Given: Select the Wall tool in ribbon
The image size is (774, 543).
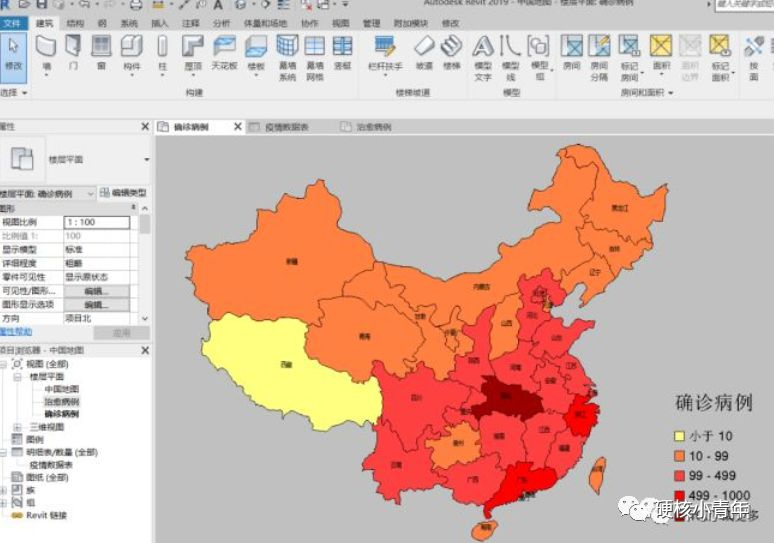Looking at the screenshot, I should tap(46, 53).
